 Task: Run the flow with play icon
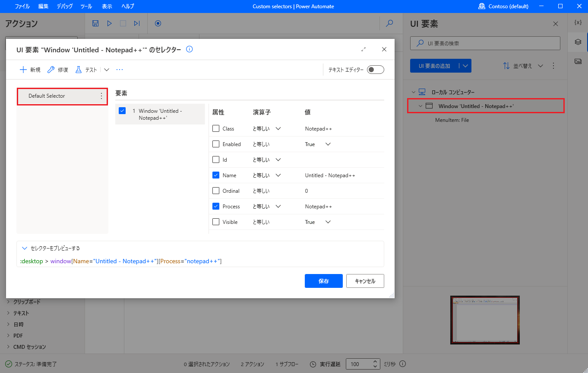[110, 23]
